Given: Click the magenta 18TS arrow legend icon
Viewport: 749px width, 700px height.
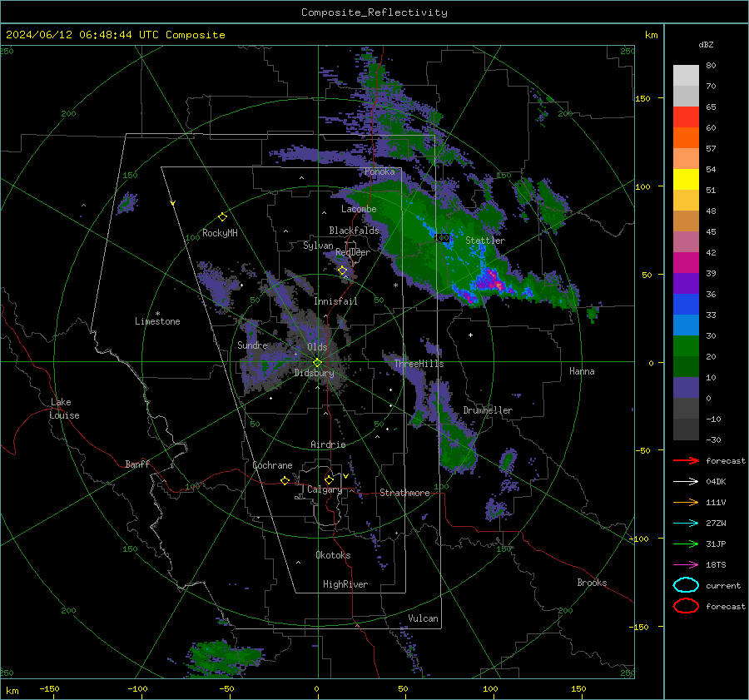Looking at the screenshot, I should 686,565.
